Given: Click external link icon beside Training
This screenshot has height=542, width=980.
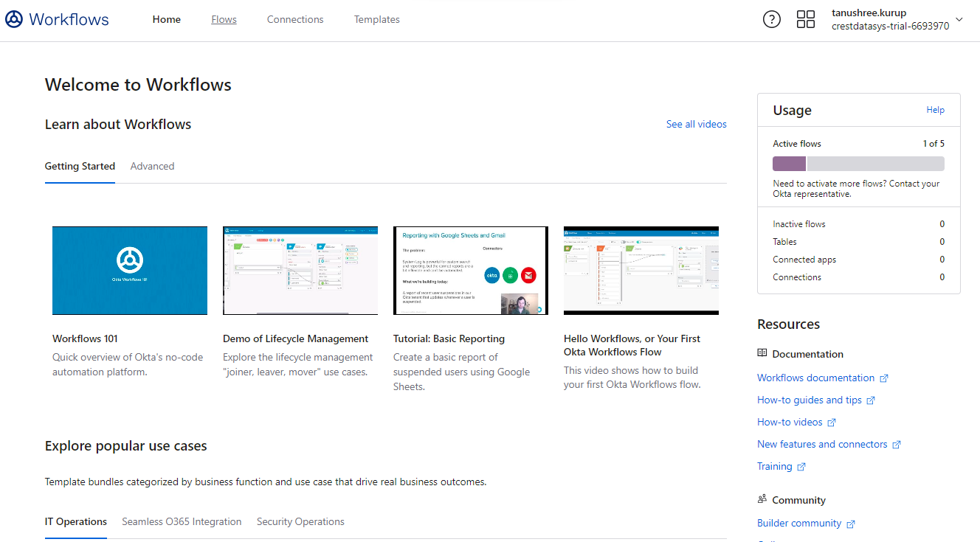Looking at the screenshot, I should pyautogui.click(x=801, y=467).
